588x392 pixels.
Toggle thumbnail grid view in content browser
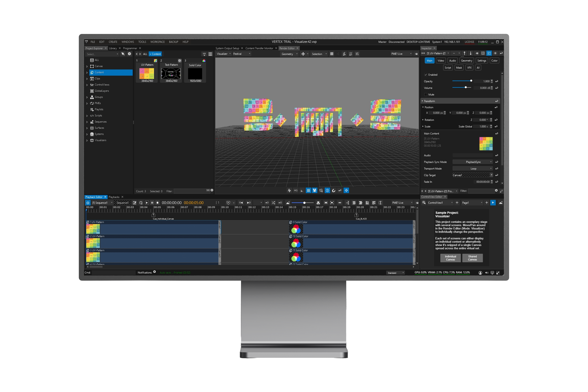[210, 54]
